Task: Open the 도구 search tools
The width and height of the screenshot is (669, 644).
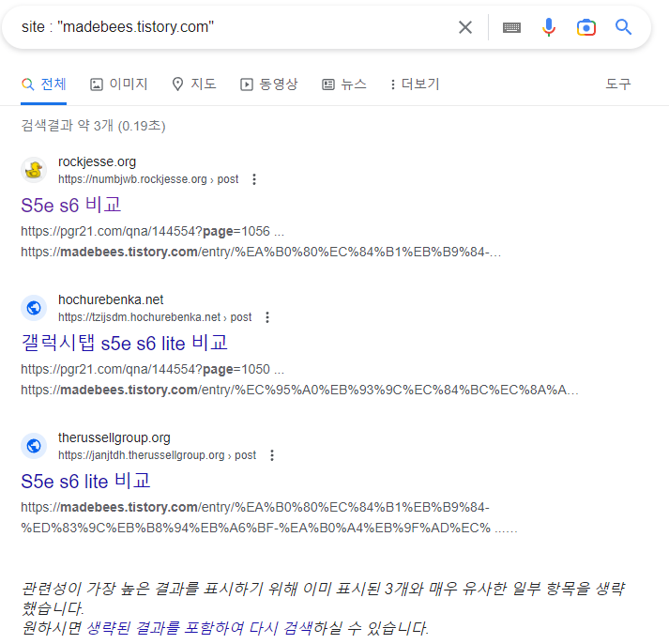Action: tap(617, 84)
